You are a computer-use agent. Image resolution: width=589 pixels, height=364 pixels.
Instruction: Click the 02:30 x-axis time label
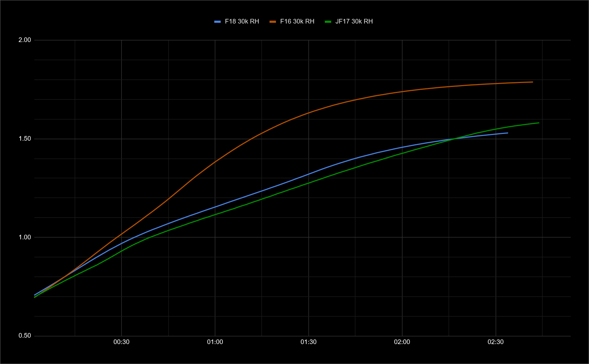click(496, 342)
